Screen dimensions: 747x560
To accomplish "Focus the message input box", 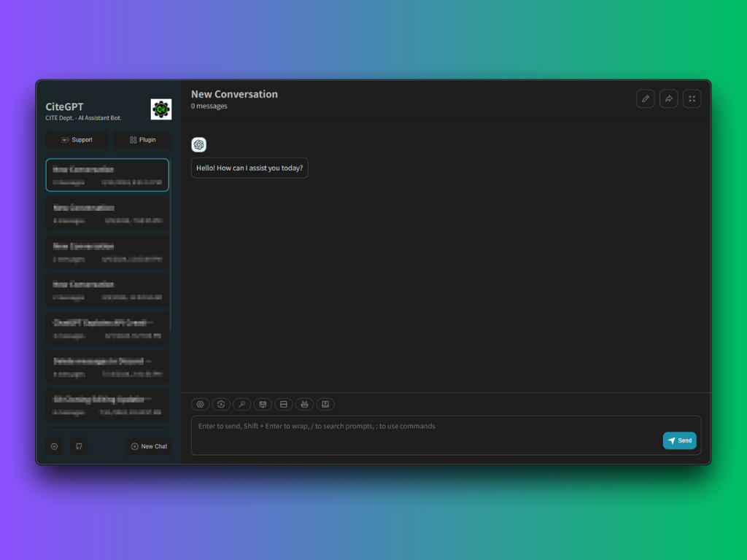I will tap(446, 435).
